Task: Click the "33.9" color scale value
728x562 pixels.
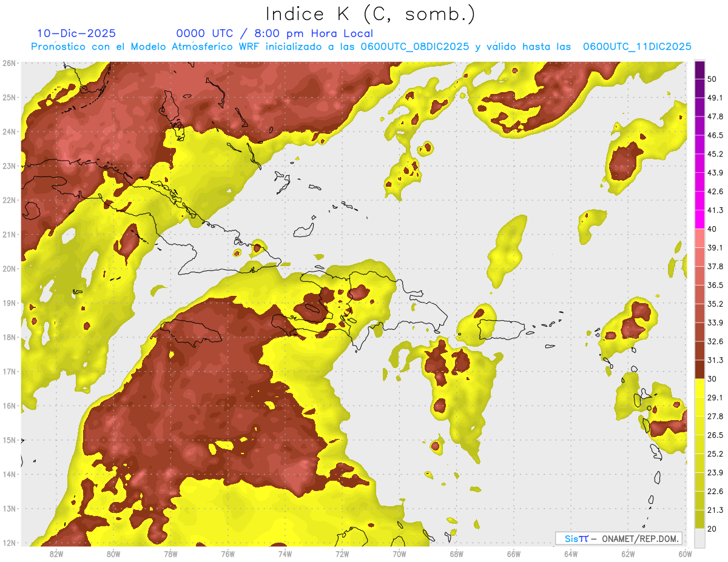Action: point(715,323)
